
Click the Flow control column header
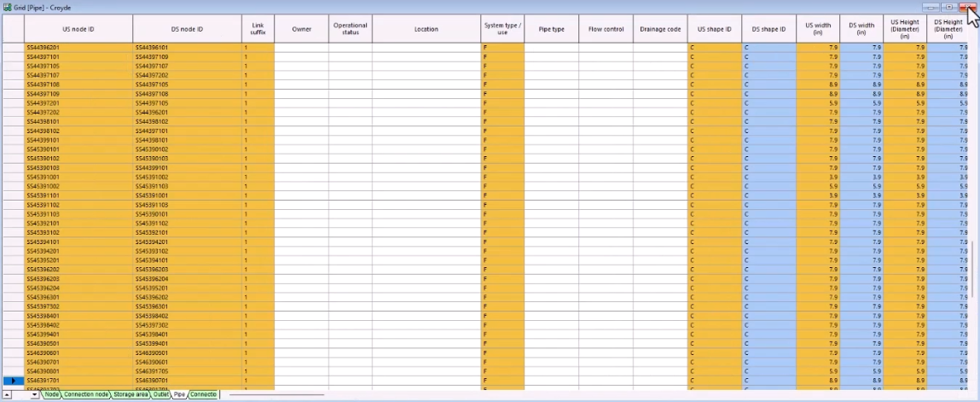coord(606,29)
